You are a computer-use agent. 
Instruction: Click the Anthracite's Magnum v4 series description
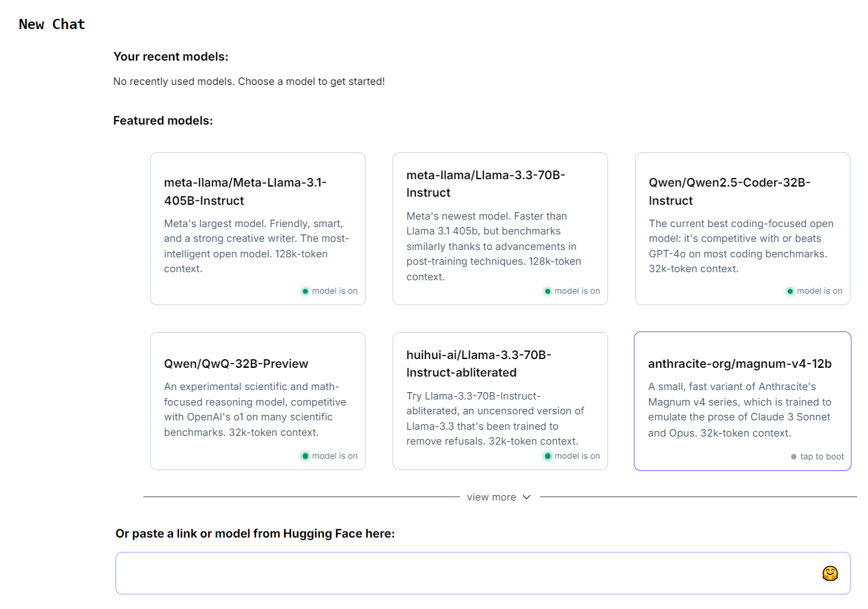739,410
